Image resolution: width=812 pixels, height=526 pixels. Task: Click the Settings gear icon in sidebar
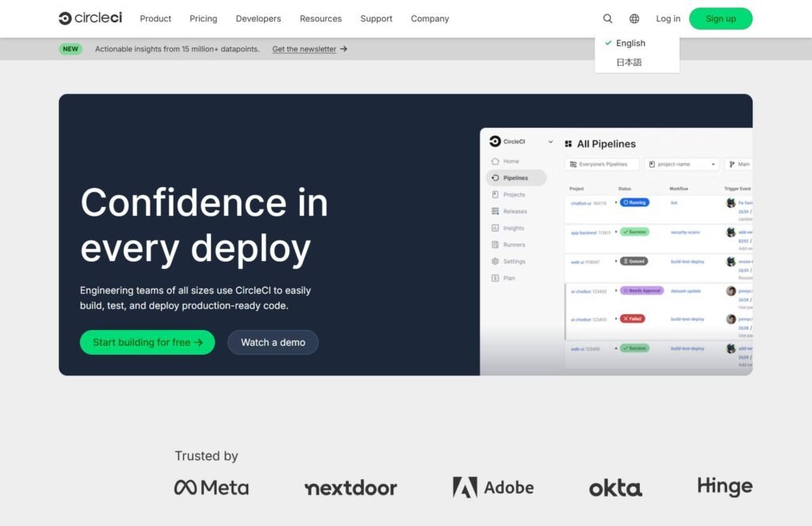pos(495,261)
